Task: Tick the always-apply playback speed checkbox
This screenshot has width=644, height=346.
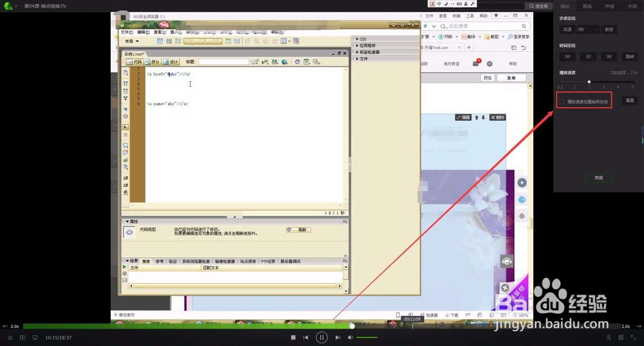Action: (x=562, y=102)
